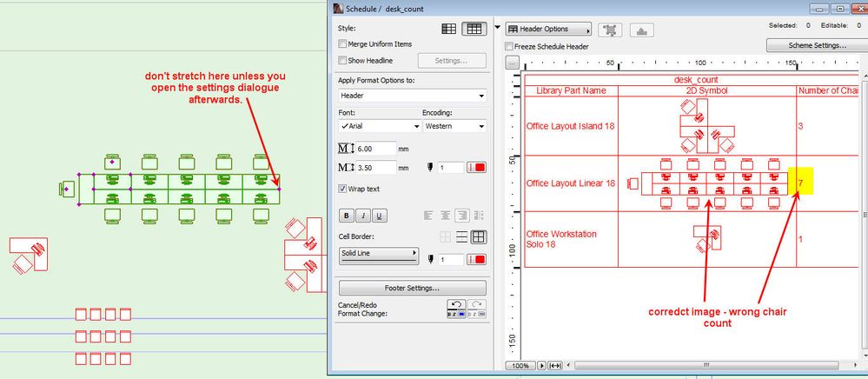Click the Library Part Name column header

pyautogui.click(x=572, y=91)
